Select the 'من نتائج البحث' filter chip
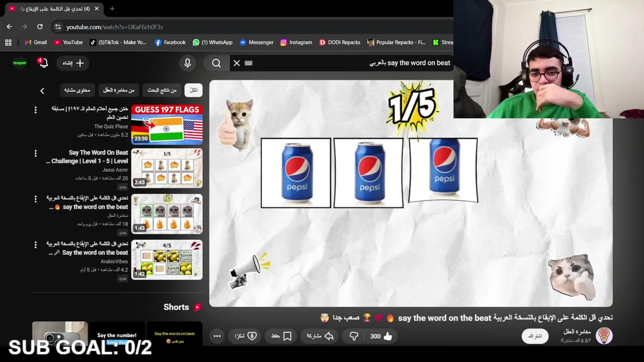 click(162, 90)
